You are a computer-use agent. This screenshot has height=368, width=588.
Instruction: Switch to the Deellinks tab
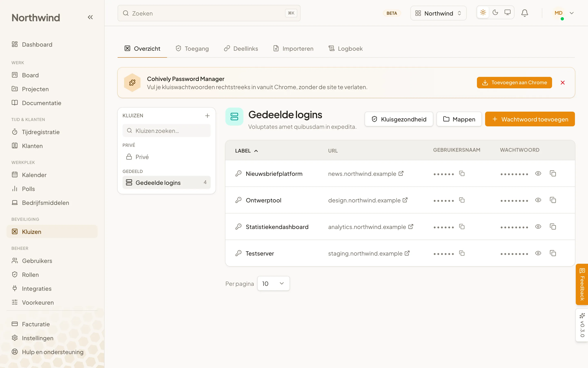[241, 48]
